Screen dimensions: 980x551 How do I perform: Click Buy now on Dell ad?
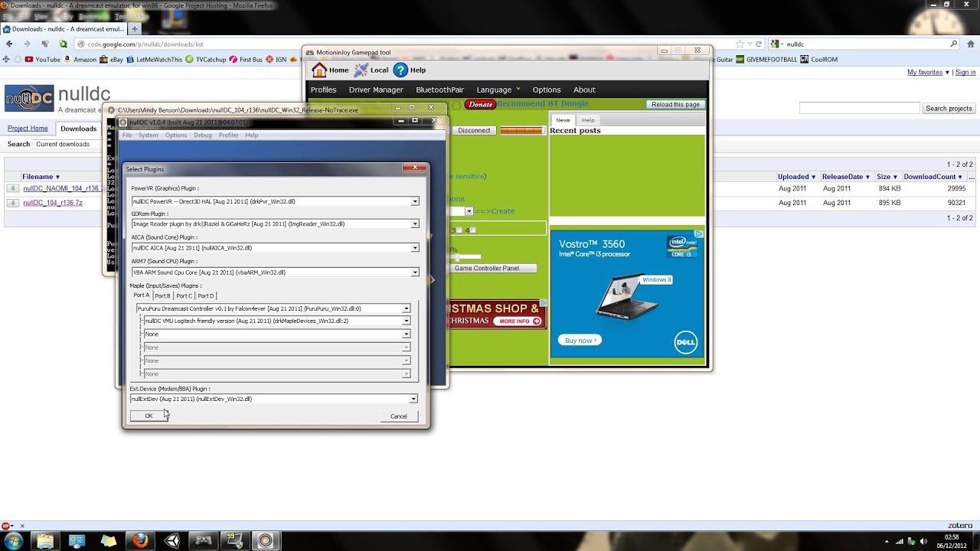tap(580, 340)
